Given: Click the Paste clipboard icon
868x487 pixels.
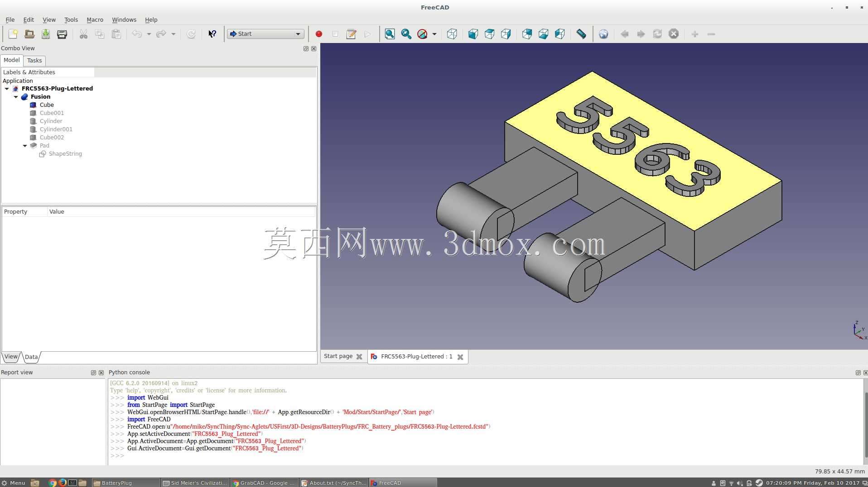Looking at the screenshot, I should click(x=116, y=34).
